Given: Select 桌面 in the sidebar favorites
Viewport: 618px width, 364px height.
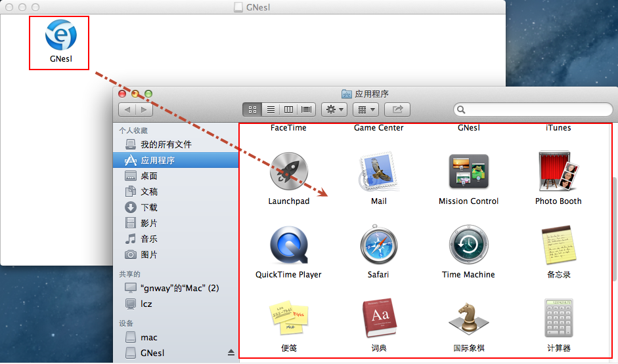Looking at the screenshot, I should (149, 176).
